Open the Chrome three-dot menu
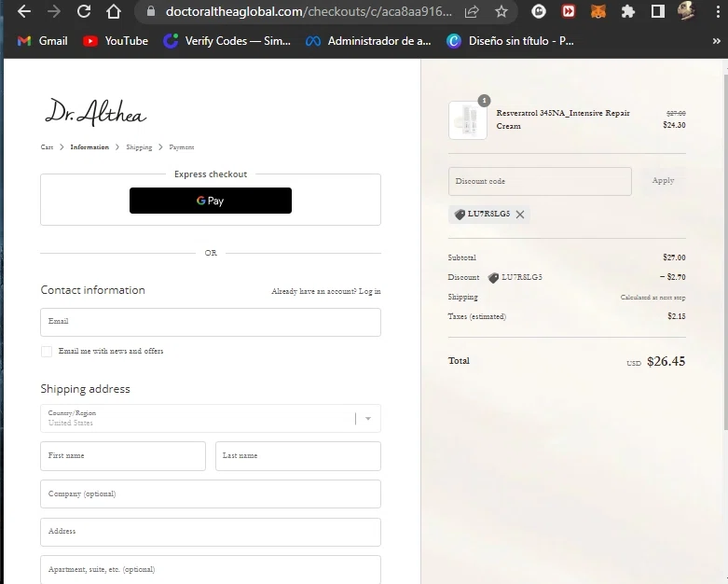 pos(718,11)
